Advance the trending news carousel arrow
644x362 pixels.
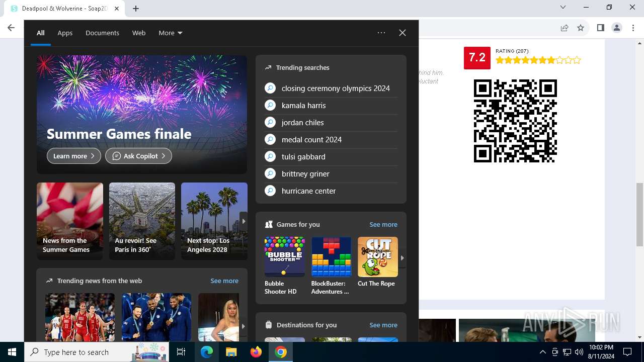(x=243, y=326)
